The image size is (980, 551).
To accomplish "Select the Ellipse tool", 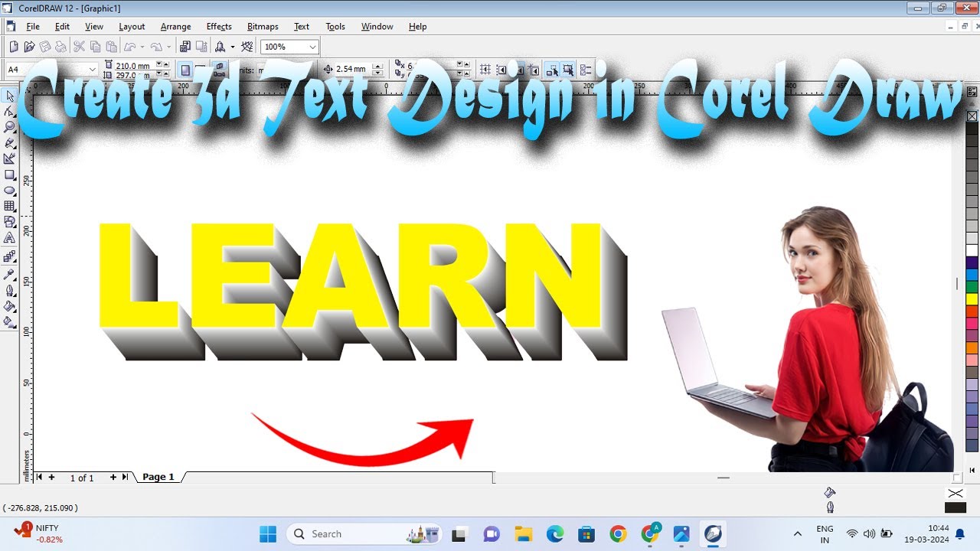I will [10, 191].
